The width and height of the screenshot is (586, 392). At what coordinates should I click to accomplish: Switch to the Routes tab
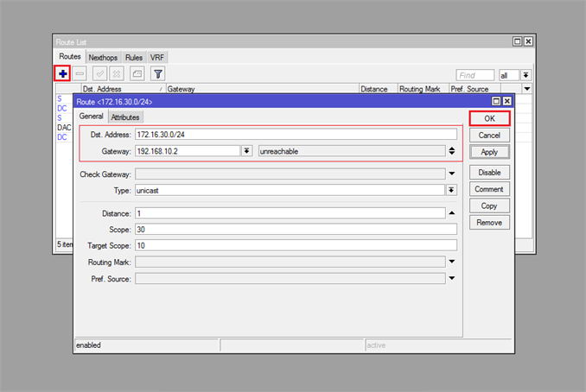70,57
